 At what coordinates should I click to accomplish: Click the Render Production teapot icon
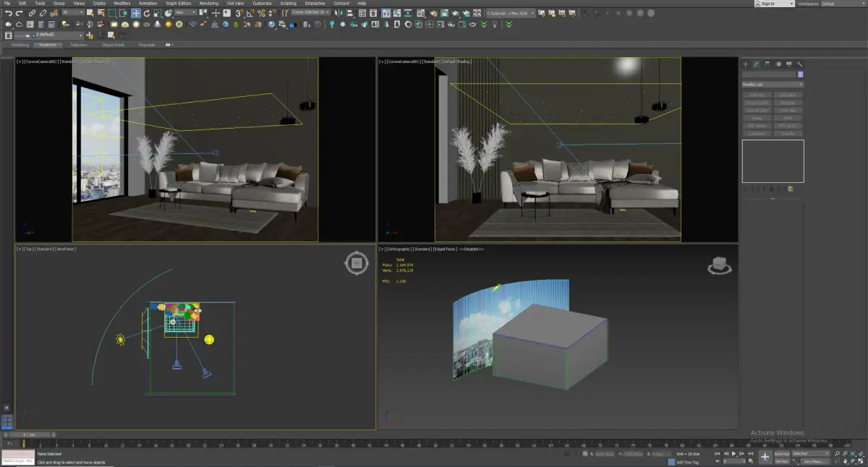pos(455,13)
